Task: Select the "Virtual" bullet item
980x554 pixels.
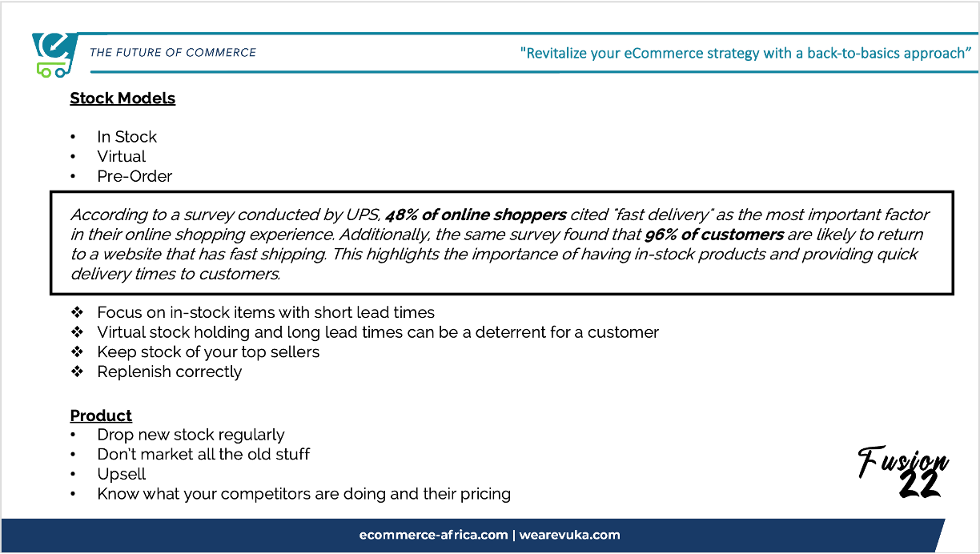Action: 122,156
